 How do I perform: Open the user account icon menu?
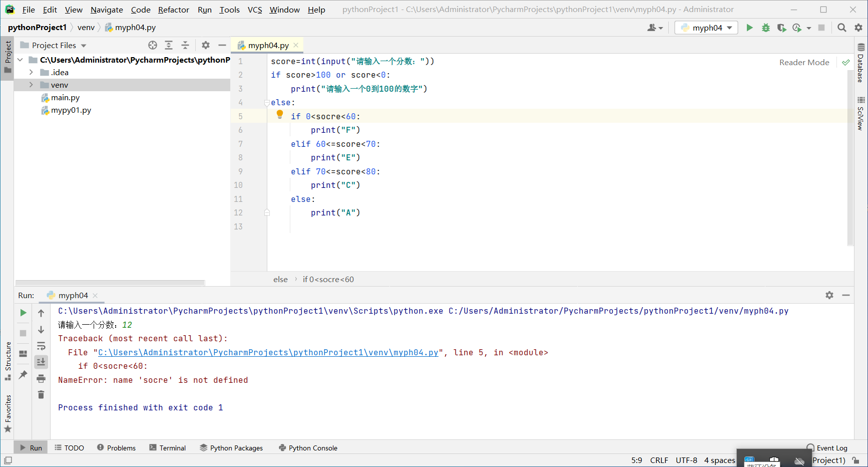point(655,28)
